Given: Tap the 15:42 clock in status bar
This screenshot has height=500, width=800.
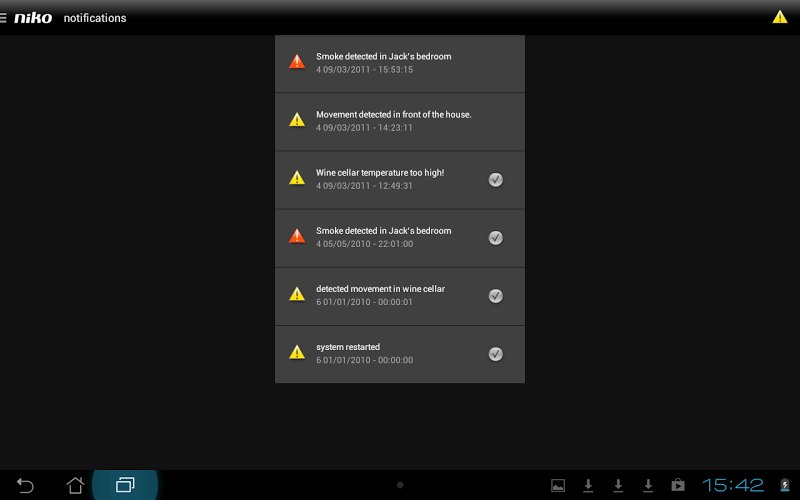Looking at the screenshot, I should coord(733,485).
